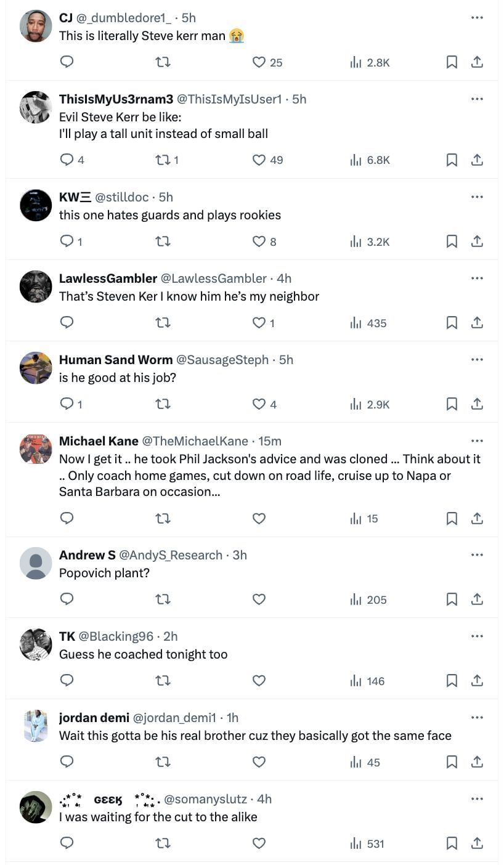
Task: Share Andrew S's Popovich plant tweet
Action: pyautogui.click(x=477, y=599)
